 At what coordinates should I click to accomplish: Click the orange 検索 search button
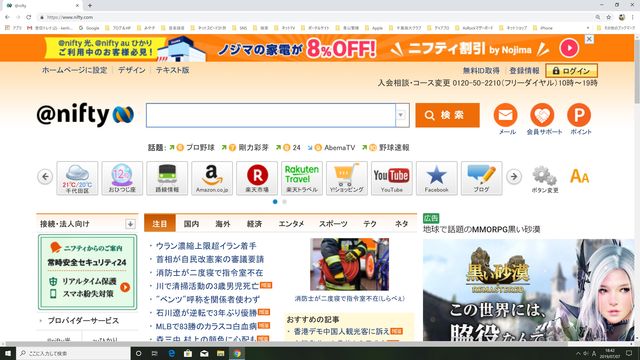(x=447, y=115)
